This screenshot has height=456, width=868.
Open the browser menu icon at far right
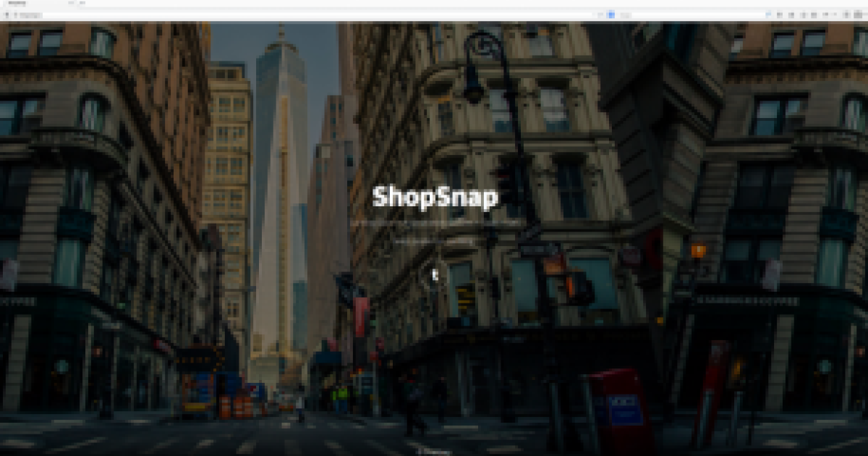tap(858, 14)
